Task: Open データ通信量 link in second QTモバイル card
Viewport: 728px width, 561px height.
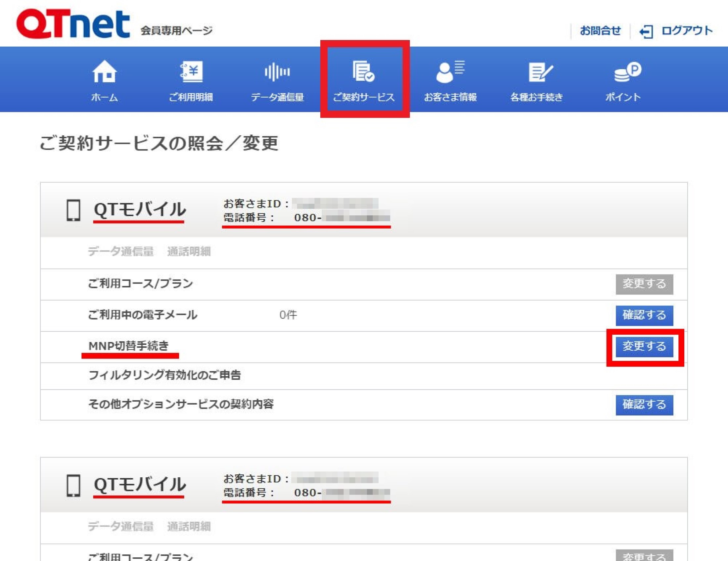Action: point(121,527)
